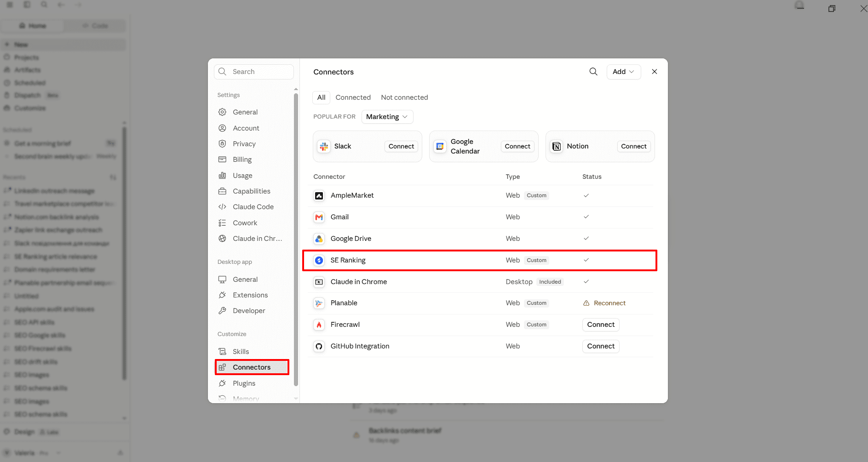This screenshot has height=462, width=868.
Task: Click in the settings Search field
Action: tap(254, 72)
